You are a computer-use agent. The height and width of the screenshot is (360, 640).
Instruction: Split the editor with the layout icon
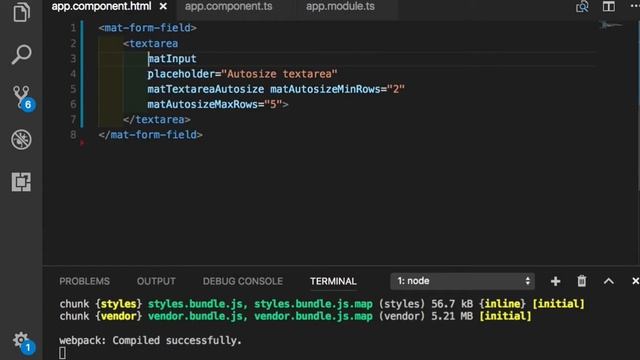coord(609,6)
